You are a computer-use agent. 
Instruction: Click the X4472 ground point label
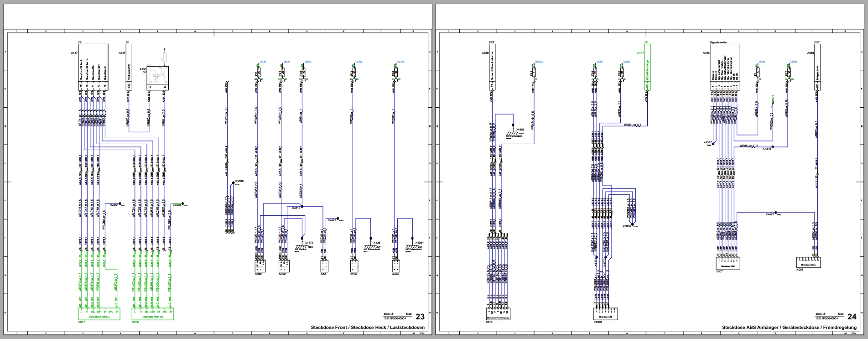point(309,242)
